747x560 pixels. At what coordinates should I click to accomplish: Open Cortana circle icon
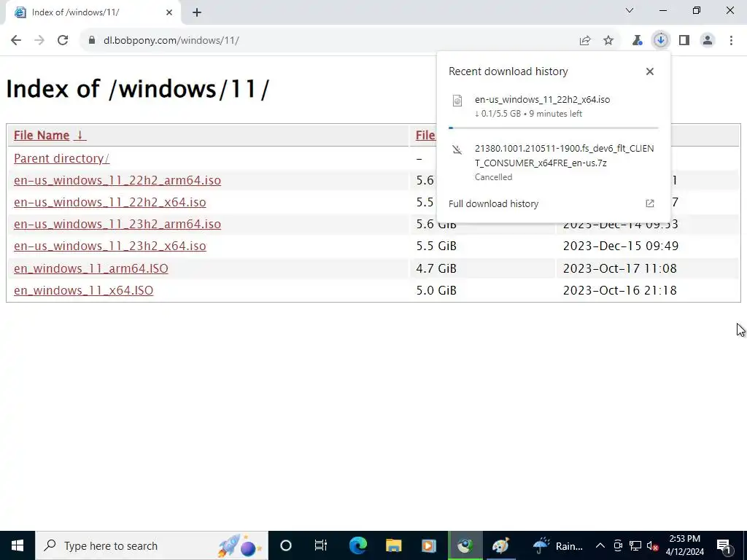285,545
